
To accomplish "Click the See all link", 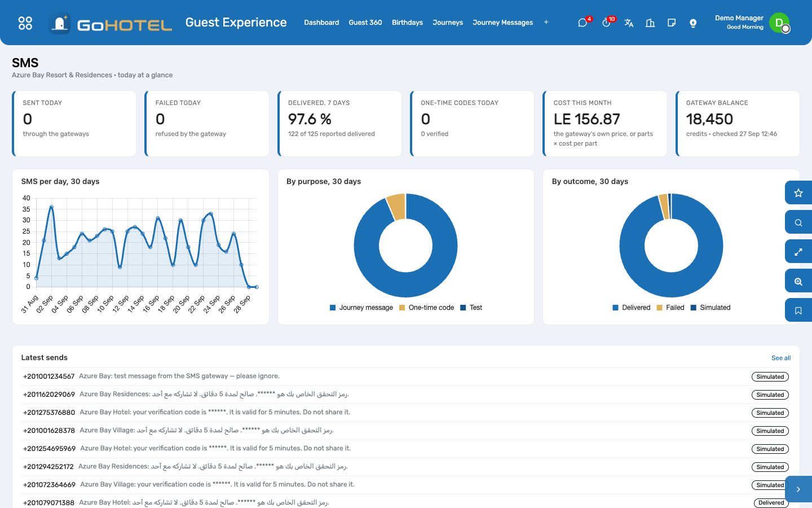I will pos(781,358).
